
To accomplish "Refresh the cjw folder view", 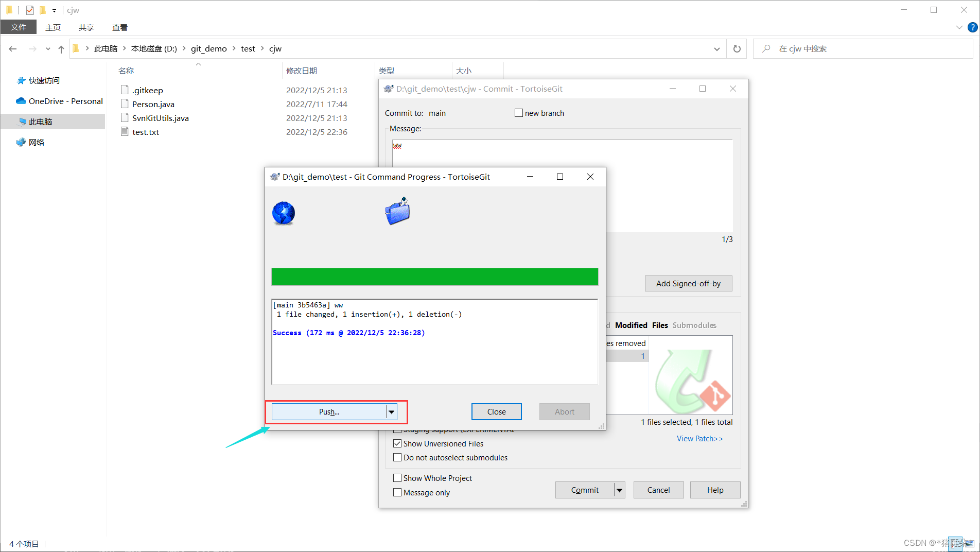I will (x=737, y=48).
